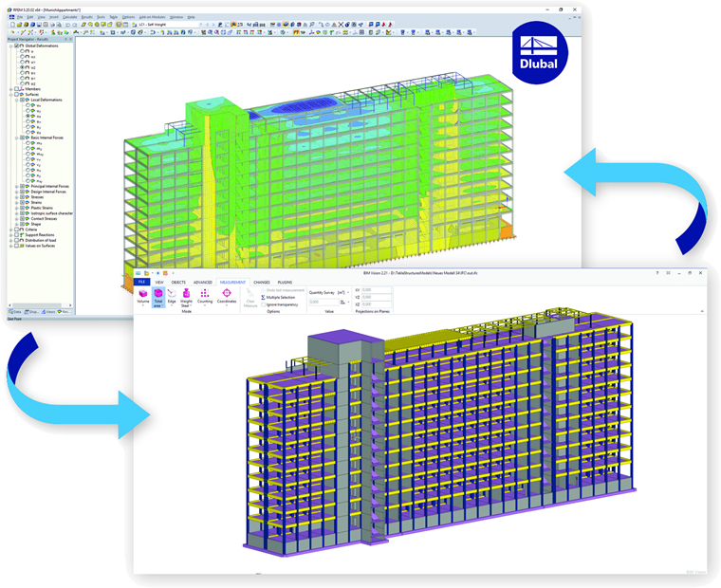This screenshot has width=721, height=588.
Task: Expand Principal Internal Forces node
Action: 16,187
